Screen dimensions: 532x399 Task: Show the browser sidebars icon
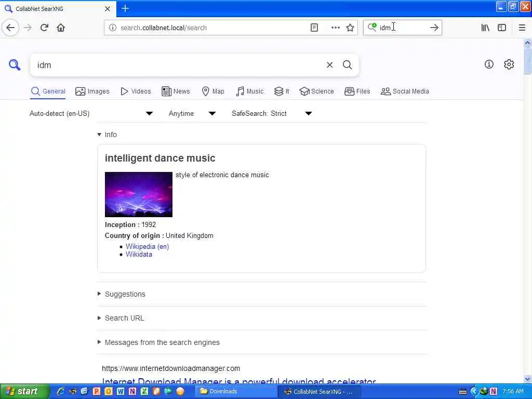click(502, 28)
